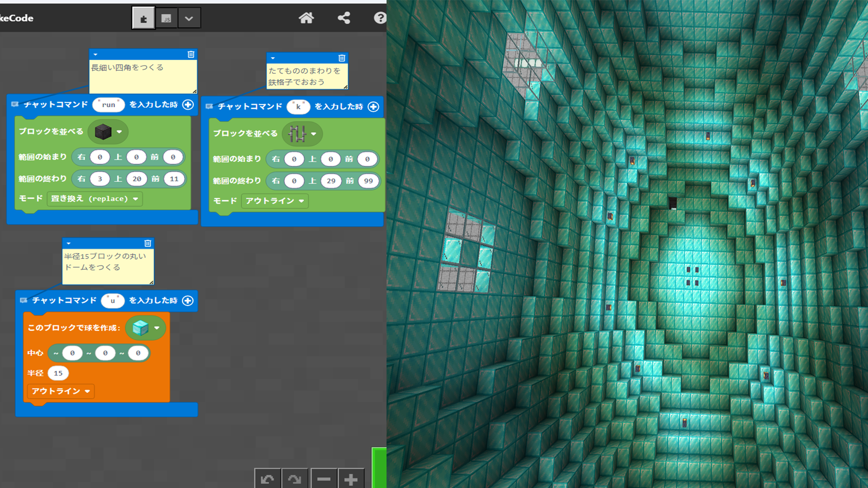Delete the 長細い四角をつくる comment

(191, 54)
